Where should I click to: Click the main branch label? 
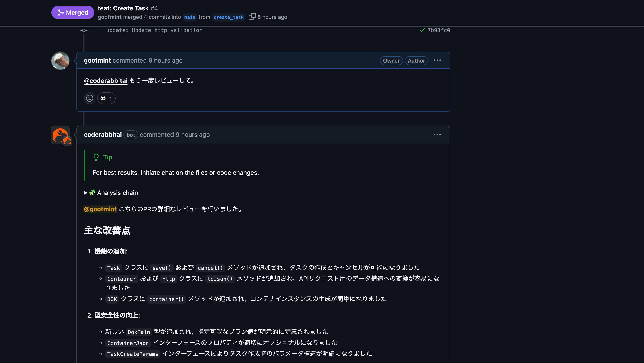(190, 17)
